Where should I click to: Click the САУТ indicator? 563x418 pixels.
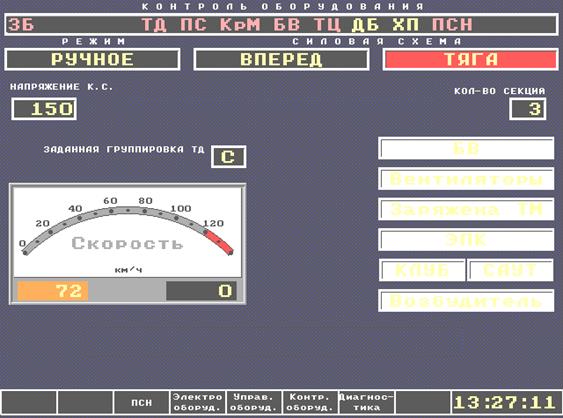click(510, 270)
